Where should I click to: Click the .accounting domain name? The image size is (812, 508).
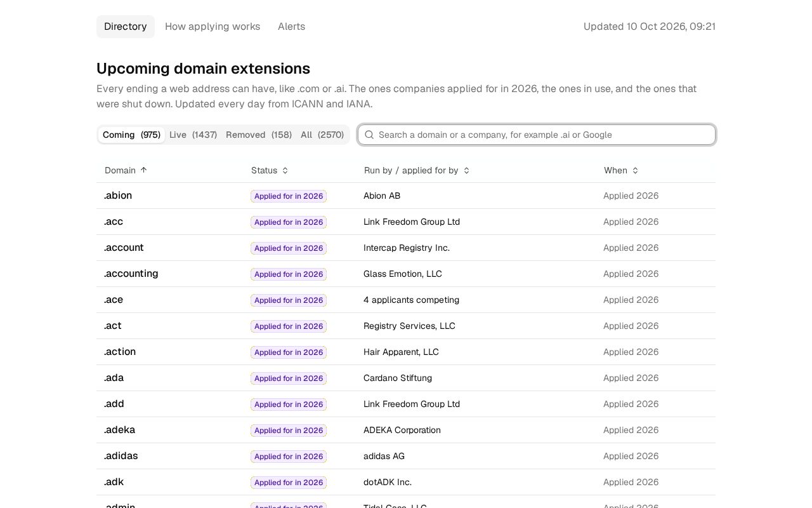pos(131,274)
